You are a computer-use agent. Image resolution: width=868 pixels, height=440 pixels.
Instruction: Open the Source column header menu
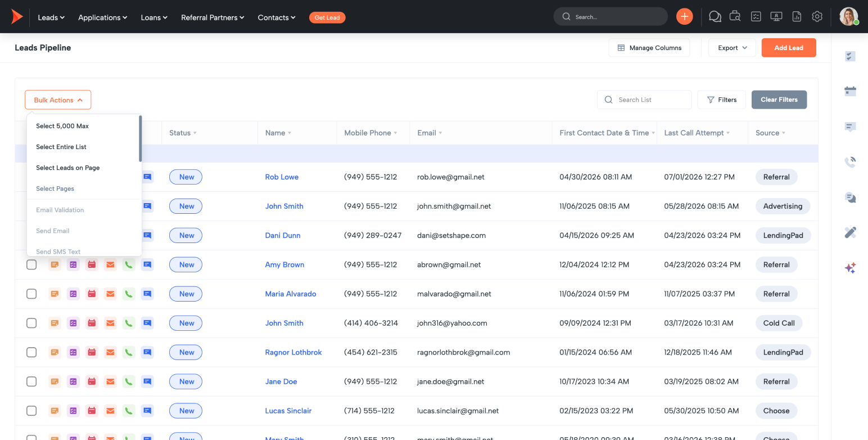point(771,133)
